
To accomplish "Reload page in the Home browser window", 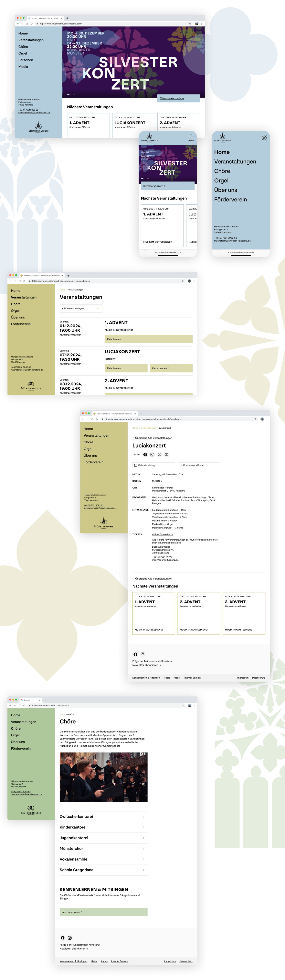I will point(27,24).
